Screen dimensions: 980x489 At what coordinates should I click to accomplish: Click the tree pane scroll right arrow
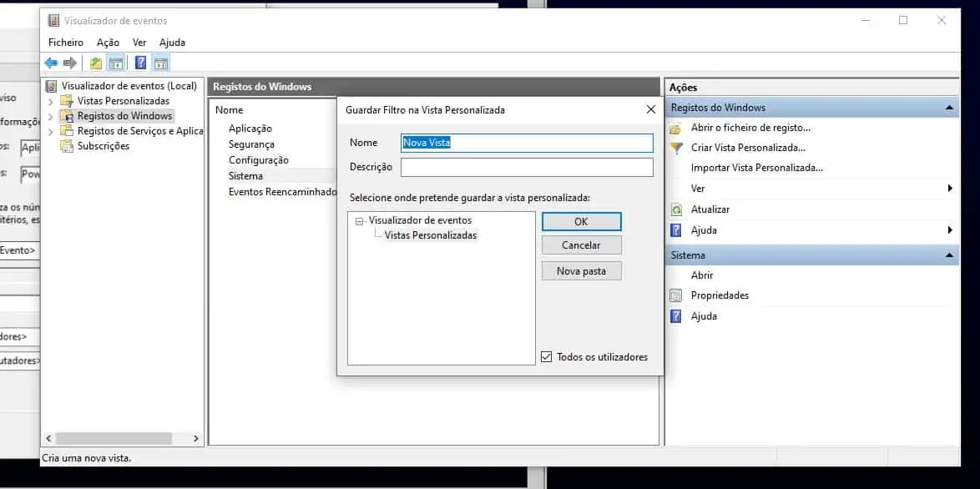195,438
